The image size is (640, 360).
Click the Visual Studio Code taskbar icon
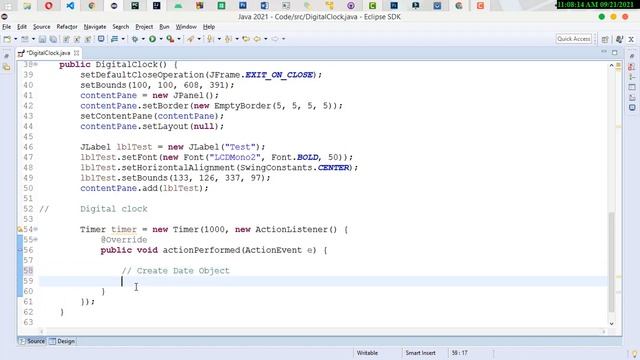70,6
